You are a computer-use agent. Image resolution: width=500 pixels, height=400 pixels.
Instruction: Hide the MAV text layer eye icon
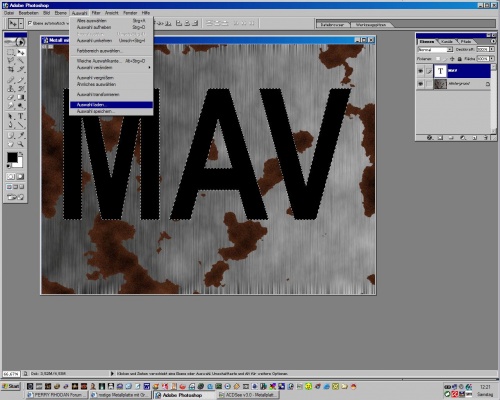point(420,71)
